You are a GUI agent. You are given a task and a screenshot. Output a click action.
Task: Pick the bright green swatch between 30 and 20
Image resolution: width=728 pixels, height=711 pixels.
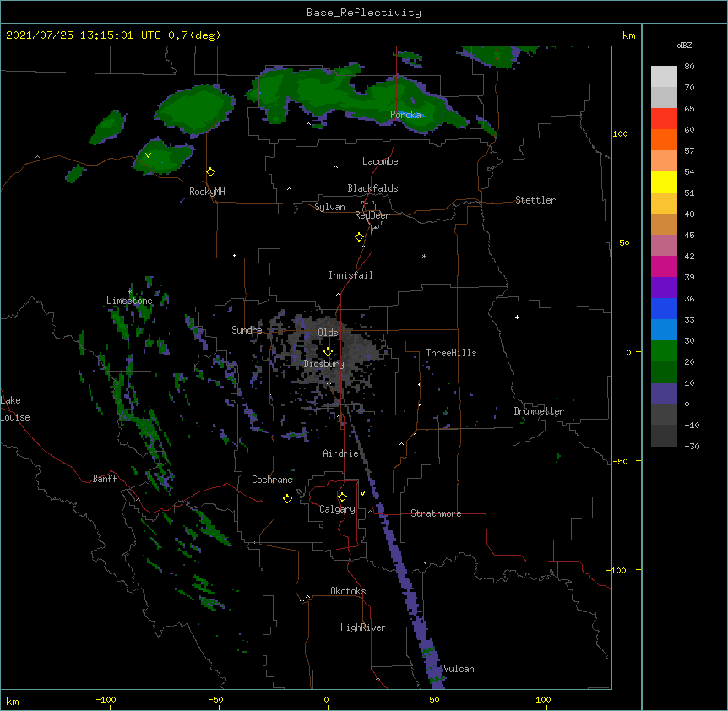(664, 351)
